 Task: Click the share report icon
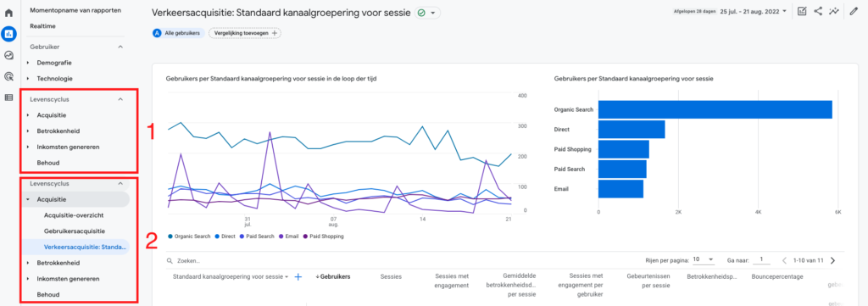coord(818,11)
